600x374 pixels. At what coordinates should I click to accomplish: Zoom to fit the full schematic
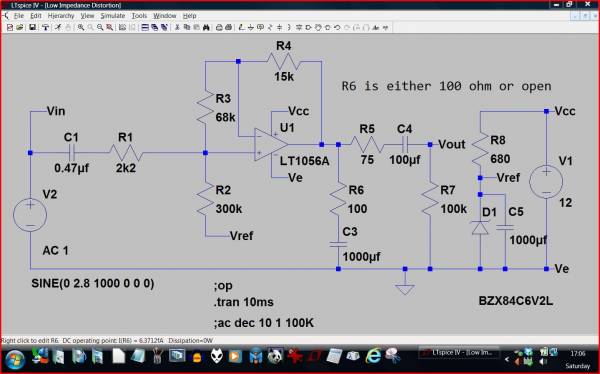109,28
